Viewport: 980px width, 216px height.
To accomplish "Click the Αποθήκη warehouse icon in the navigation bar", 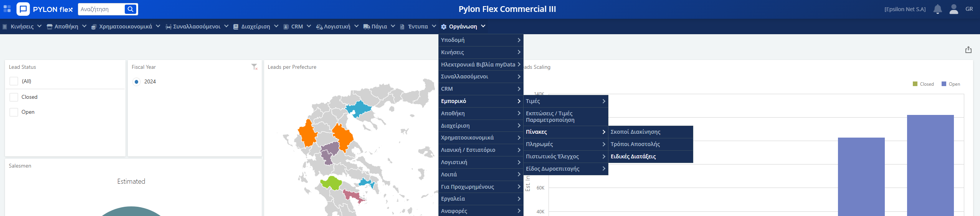I will pos(50,27).
